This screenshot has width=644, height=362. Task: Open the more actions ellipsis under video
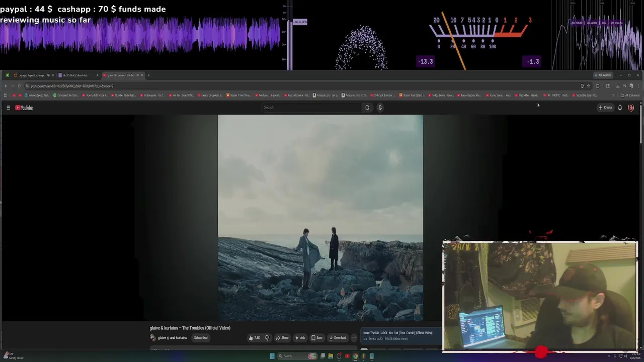pos(354,338)
